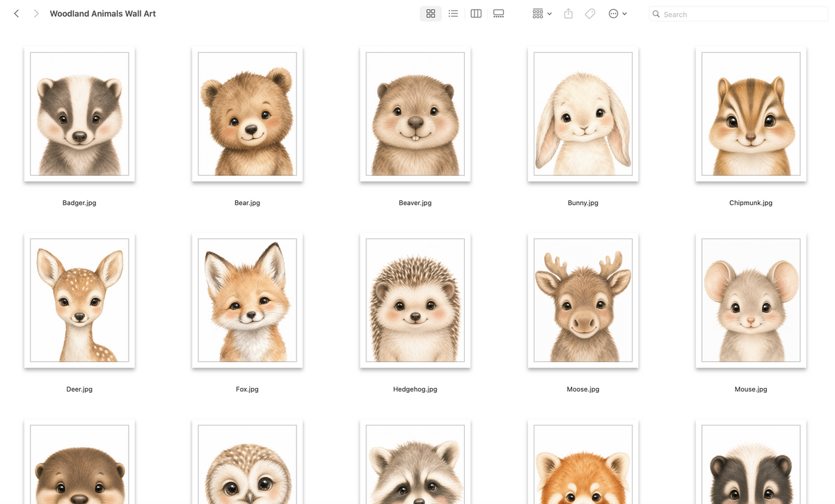Image resolution: width=835 pixels, height=504 pixels.
Task: Click the Search field
Action: (x=738, y=14)
